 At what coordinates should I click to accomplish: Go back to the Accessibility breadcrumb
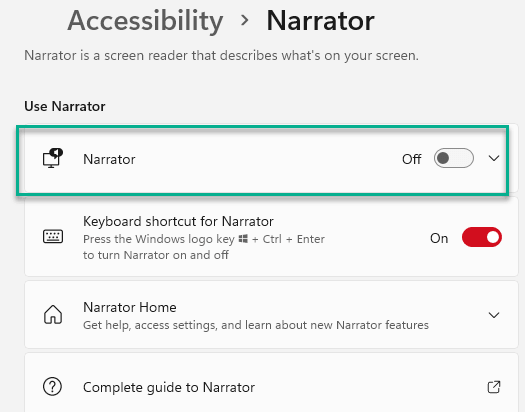[145, 21]
